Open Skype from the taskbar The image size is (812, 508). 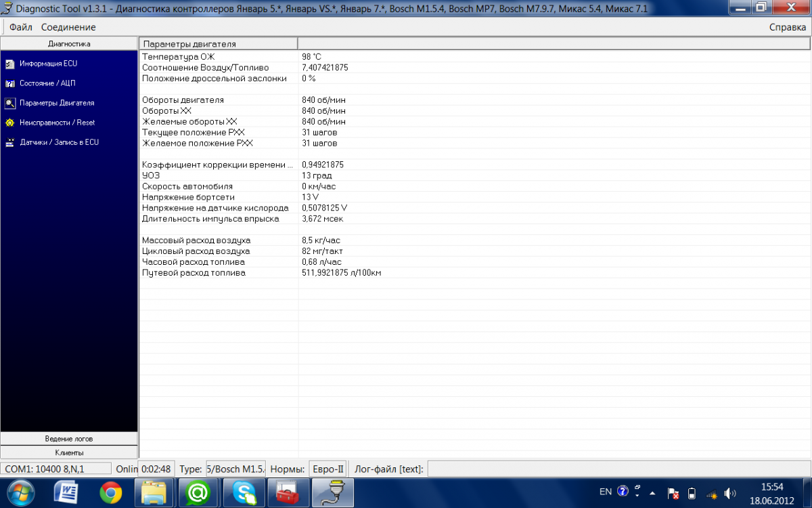pyautogui.click(x=243, y=492)
